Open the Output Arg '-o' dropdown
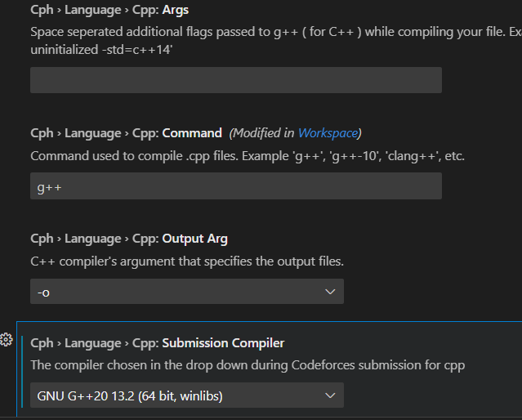The height and width of the screenshot is (420, 522). click(187, 292)
